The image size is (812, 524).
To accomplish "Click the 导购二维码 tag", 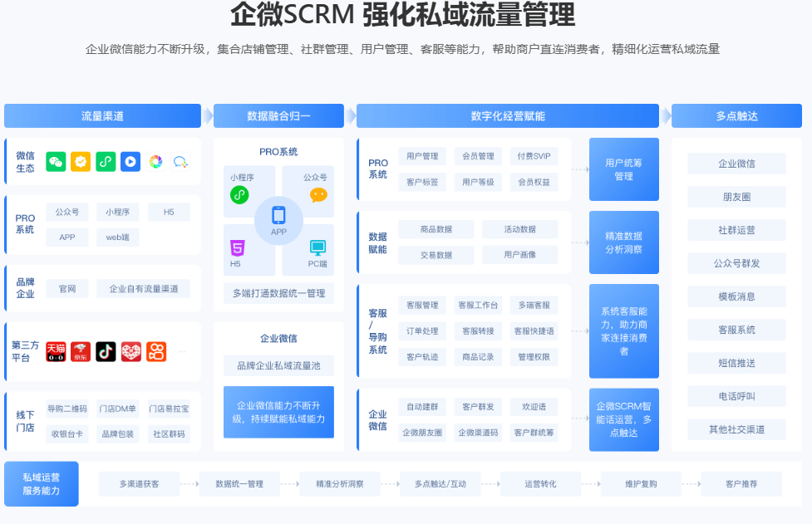I will pos(67,409).
